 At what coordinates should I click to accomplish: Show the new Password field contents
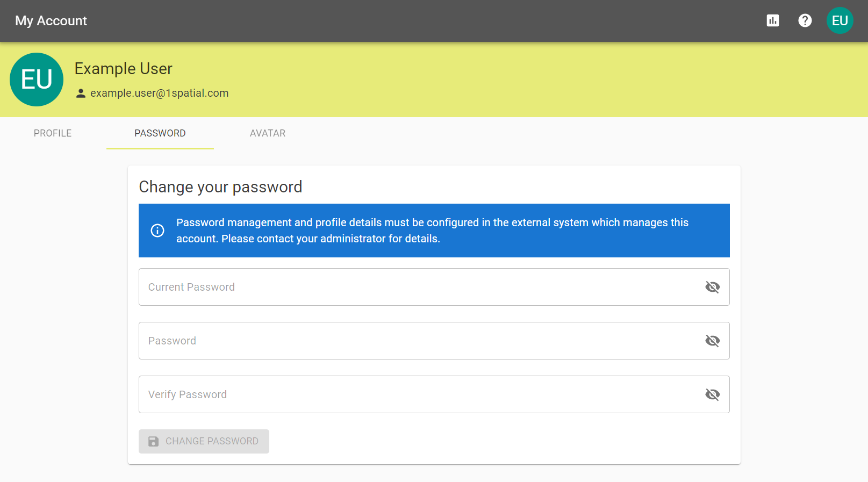tap(713, 341)
